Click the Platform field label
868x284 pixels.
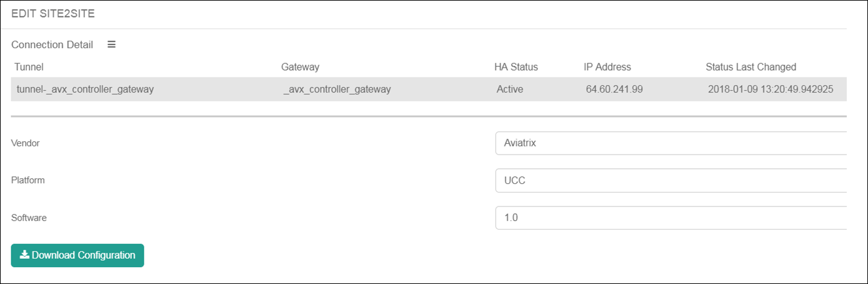point(28,180)
